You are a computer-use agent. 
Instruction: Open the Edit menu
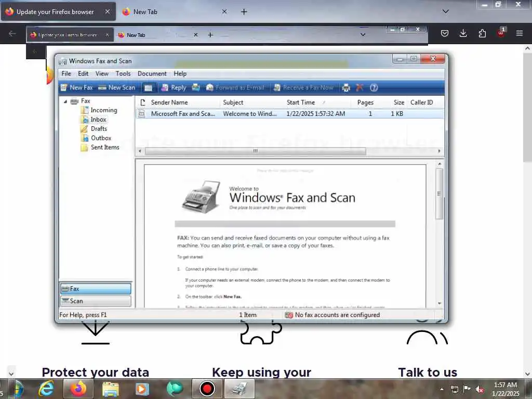83,74
